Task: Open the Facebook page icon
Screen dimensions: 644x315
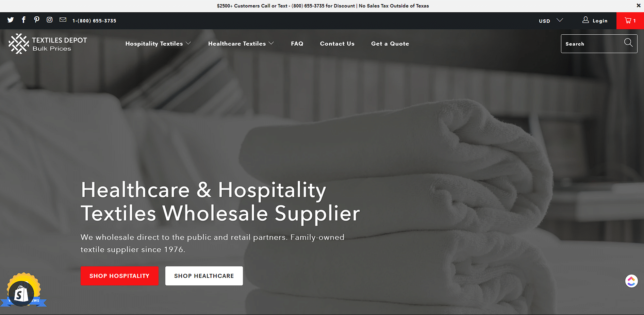Action: tap(23, 20)
